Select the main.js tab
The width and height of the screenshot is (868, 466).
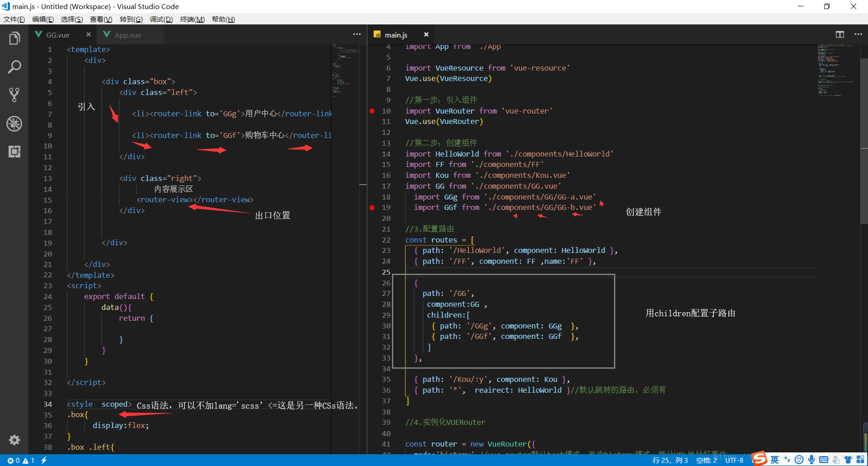[401, 35]
